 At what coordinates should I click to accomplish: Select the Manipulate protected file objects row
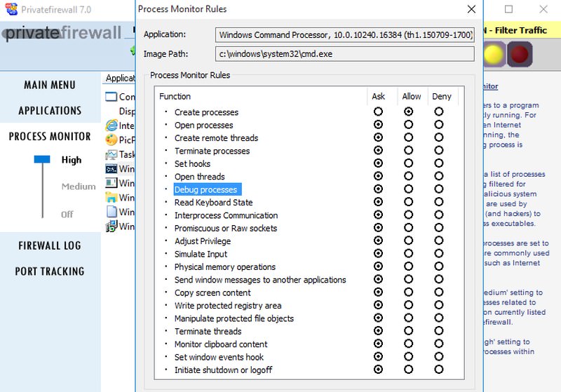tap(234, 318)
